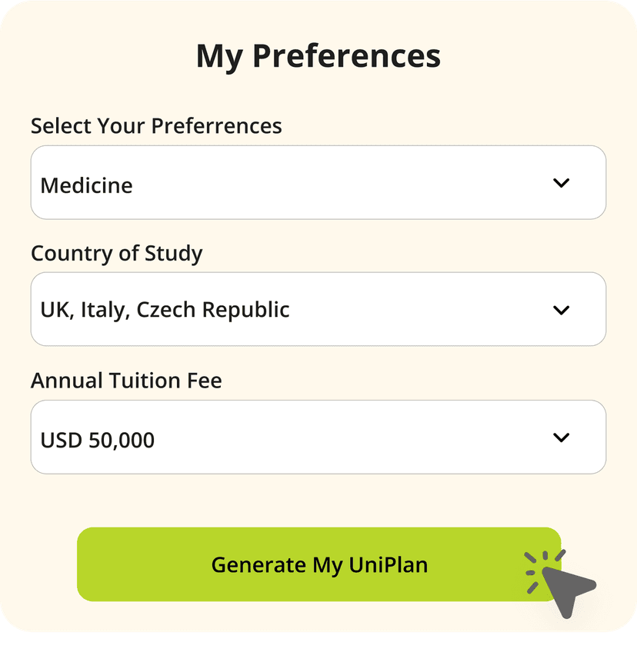
Task: Click the "Generate My UniPlan" button text
Action: 319,565
